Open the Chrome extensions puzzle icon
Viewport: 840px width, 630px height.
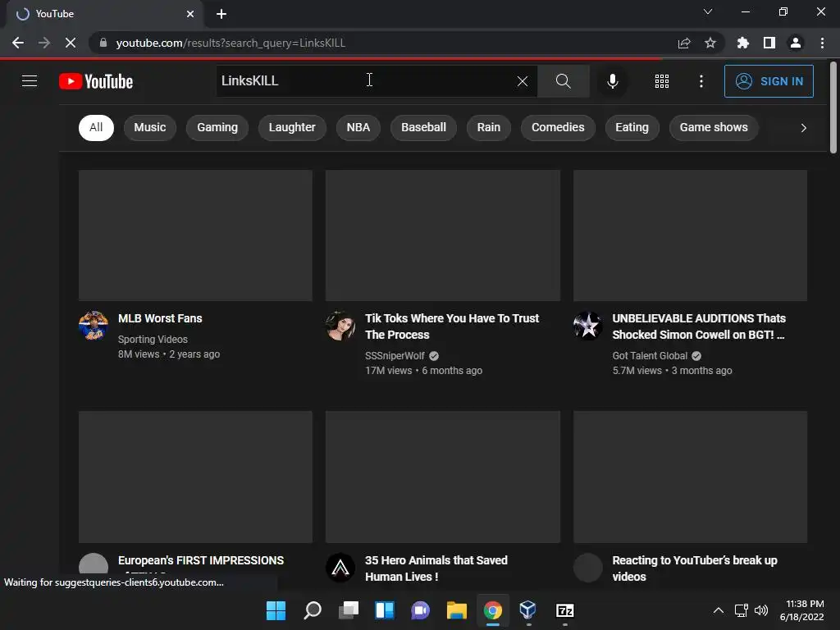(743, 43)
